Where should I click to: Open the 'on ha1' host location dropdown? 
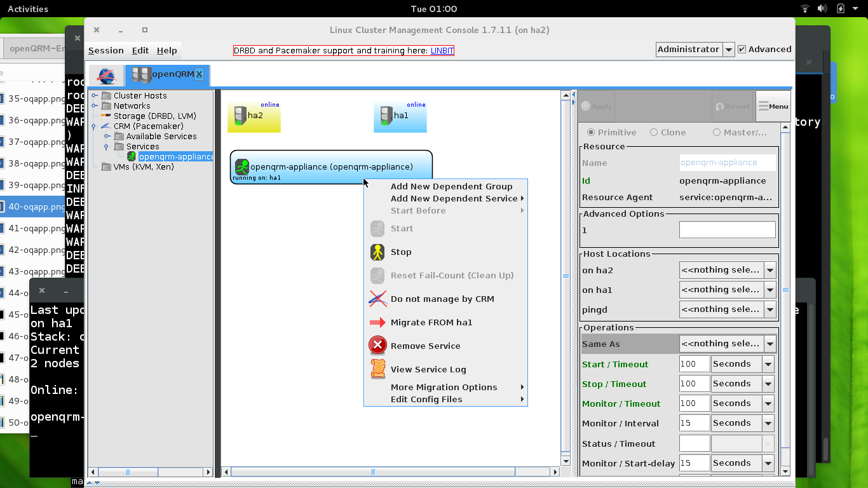tap(770, 290)
